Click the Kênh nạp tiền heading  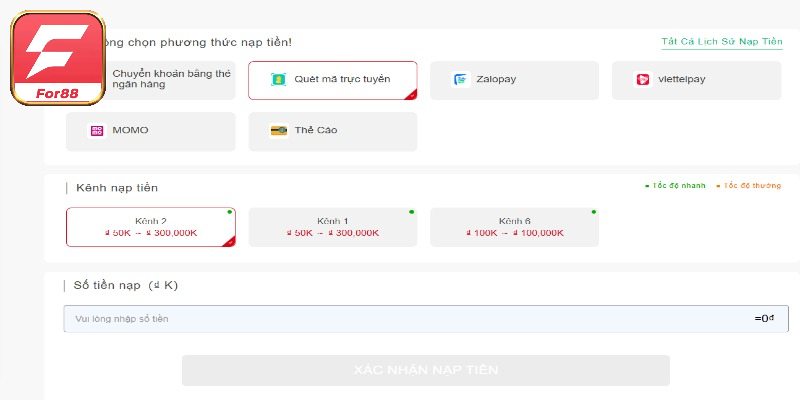coord(117,188)
